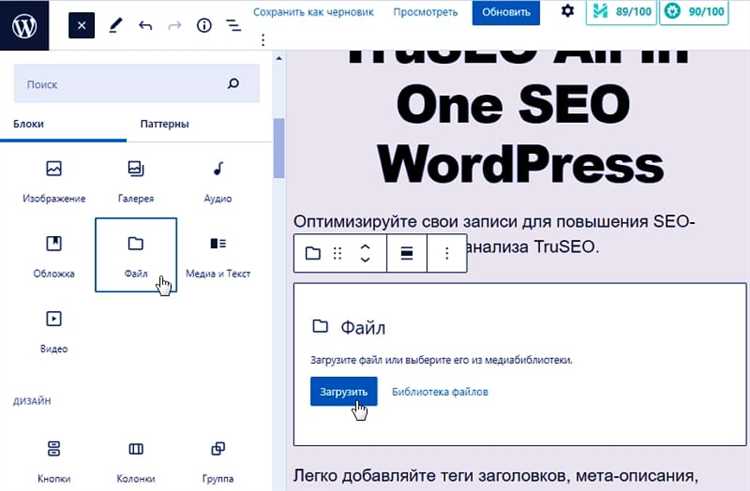
Task: Click paragraph Легко добавляйте теги заголовков
Action: coord(496,476)
